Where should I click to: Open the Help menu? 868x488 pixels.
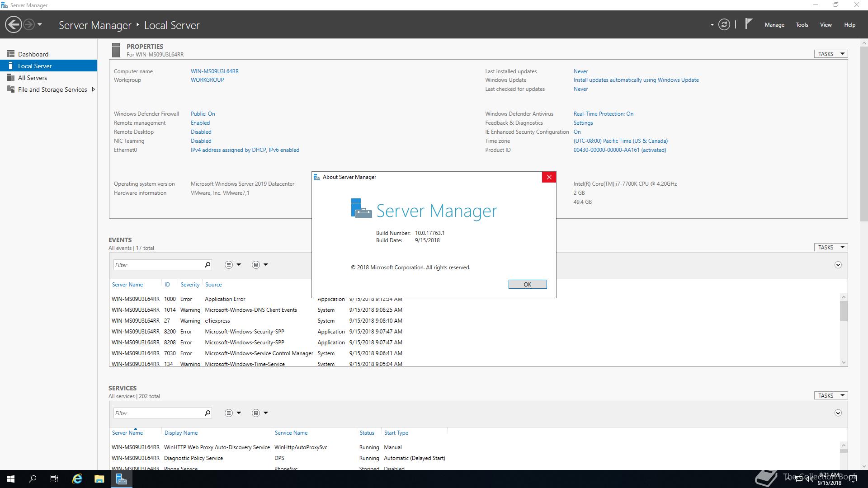click(849, 25)
